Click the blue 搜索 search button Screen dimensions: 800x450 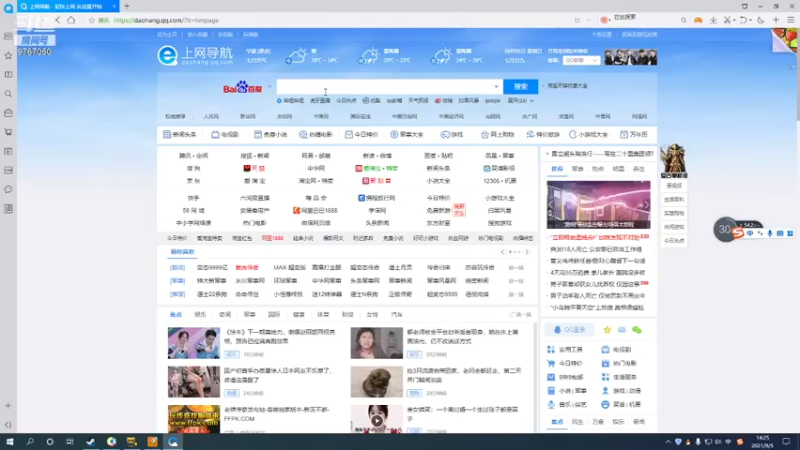point(520,87)
